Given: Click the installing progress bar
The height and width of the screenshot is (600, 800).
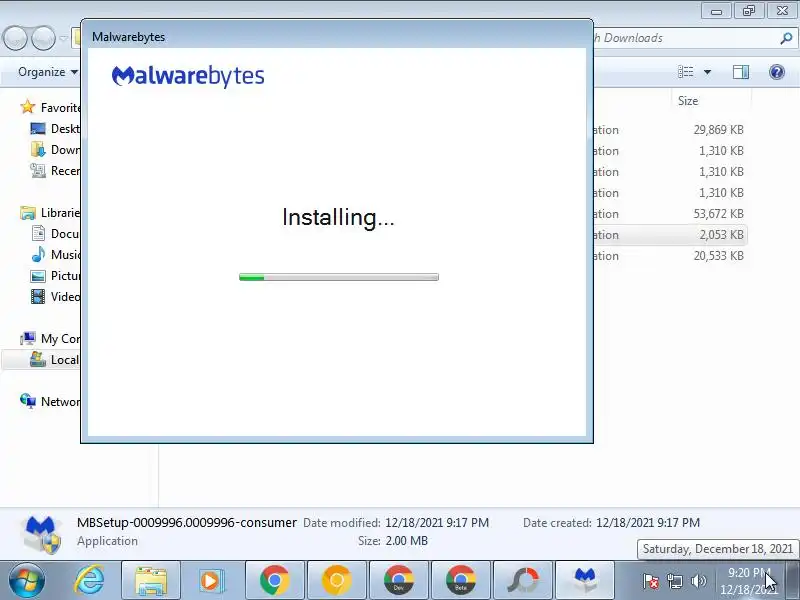Looking at the screenshot, I should tap(339, 277).
